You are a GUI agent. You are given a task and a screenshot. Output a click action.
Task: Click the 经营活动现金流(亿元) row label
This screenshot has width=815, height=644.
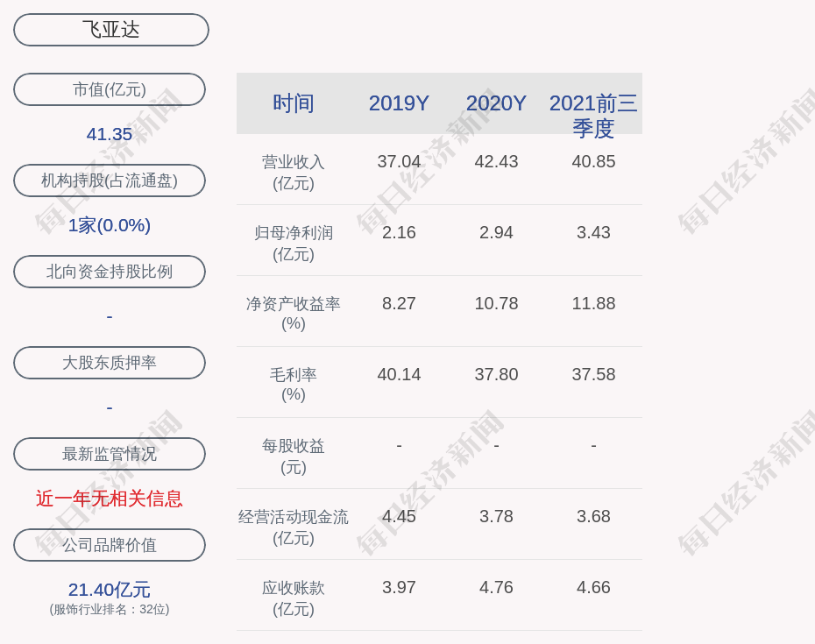(294, 527)
